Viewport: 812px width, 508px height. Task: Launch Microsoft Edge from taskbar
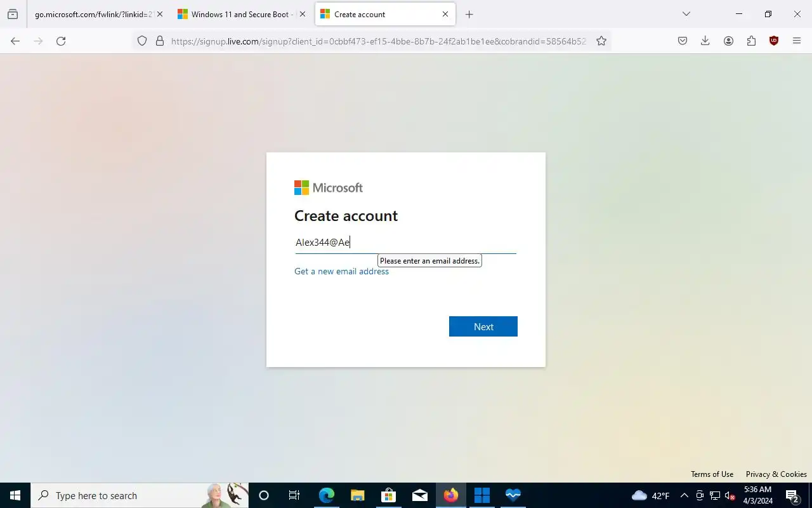pos(326,495)
